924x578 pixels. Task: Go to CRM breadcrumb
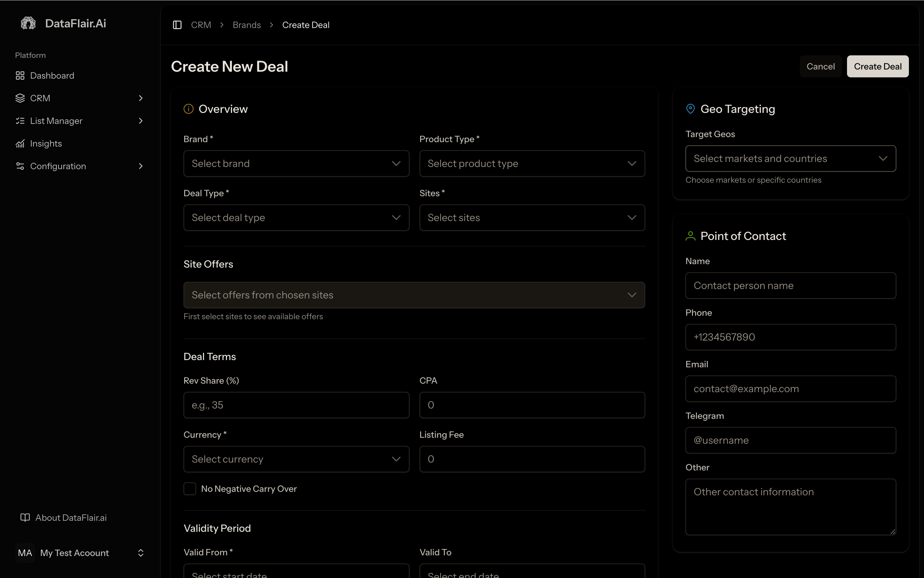pos(201,25)
